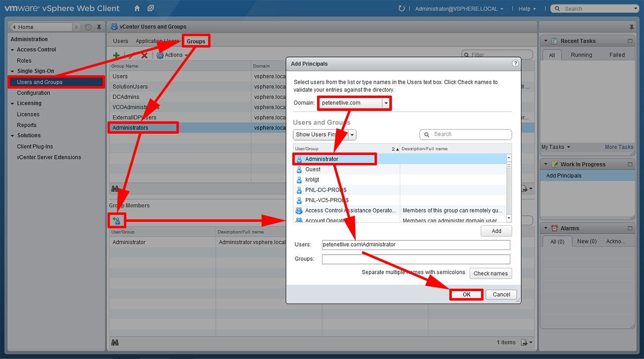Screen dimensions: 644x359
Task: Open the navigator history clock icon
Action: (88, 27)
